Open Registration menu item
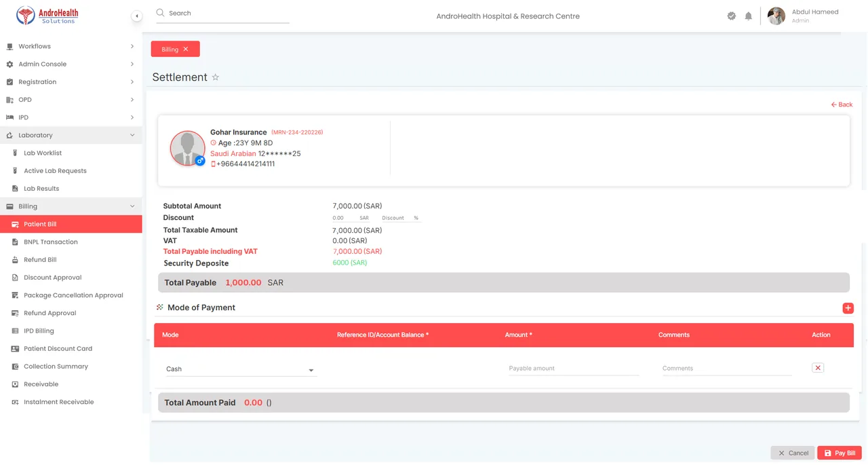The image size is (868, 465). pos(71,82)
